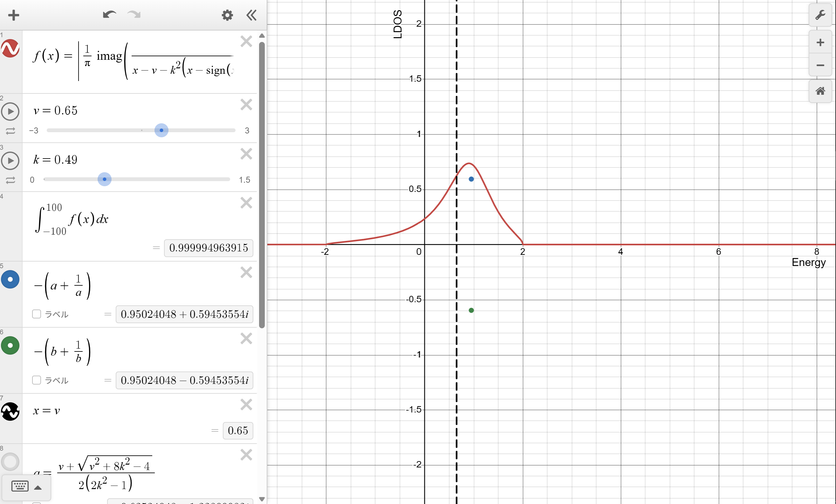
Task: Toggle visibility of f(x) red curve
Action: coord(10,49)
